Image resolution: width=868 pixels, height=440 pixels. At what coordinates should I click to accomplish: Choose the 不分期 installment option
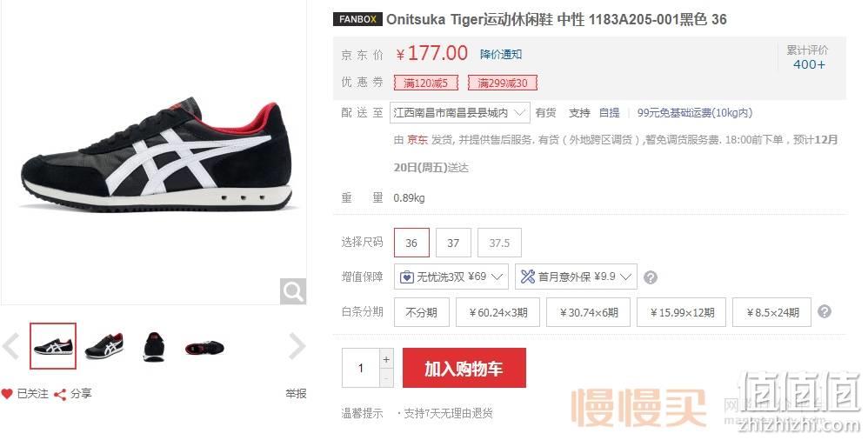coord(421,312)
